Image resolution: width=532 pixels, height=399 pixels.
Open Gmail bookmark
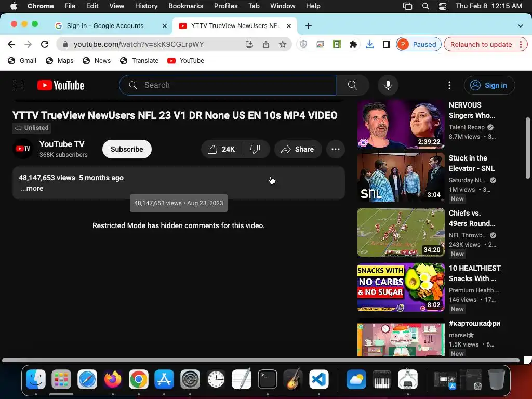click(x=22, y=61)
